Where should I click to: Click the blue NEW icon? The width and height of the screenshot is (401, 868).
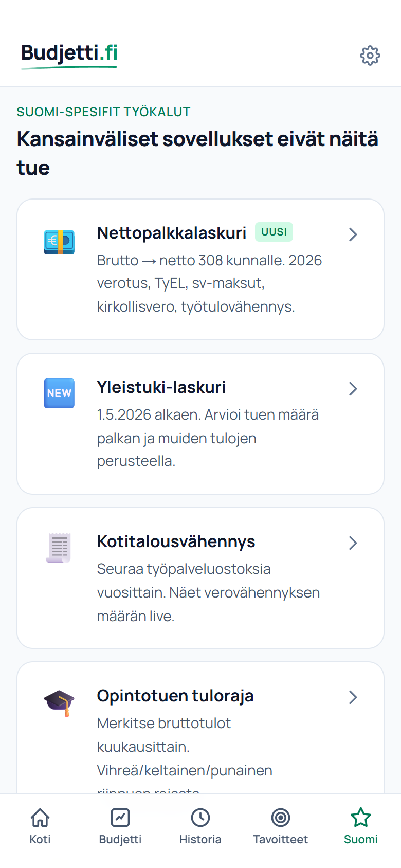coord(59,393)
